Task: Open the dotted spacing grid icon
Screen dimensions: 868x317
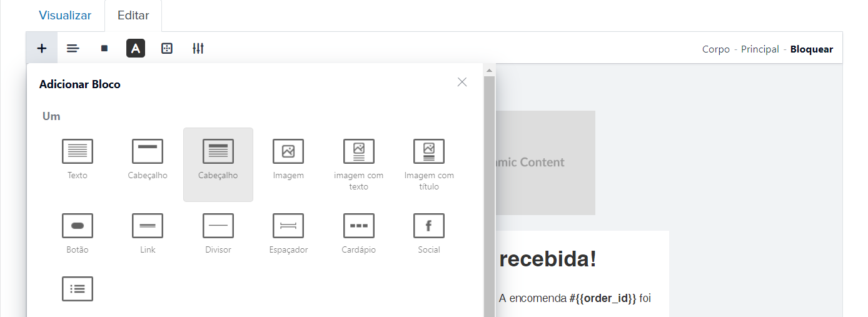Action: point(167,48)
